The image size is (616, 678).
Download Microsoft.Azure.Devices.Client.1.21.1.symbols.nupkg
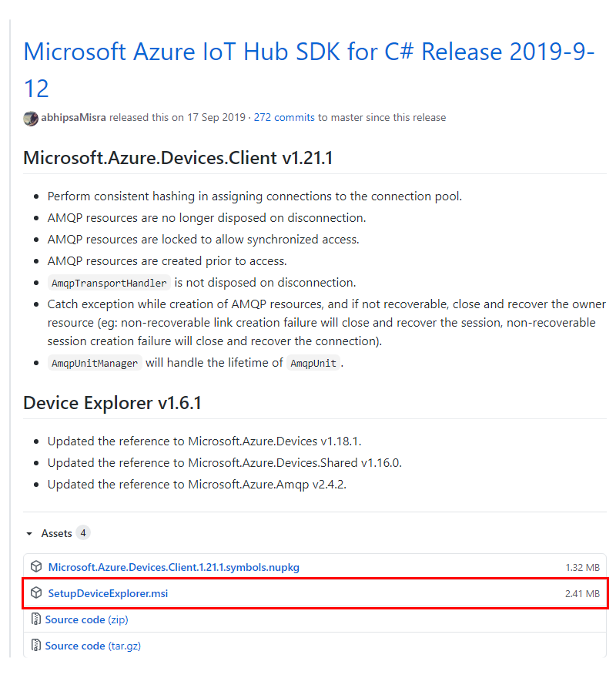coord(173,567)
